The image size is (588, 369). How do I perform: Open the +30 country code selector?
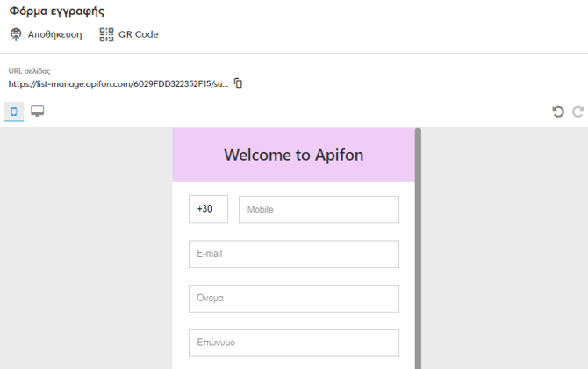click(x=208, y=209)
